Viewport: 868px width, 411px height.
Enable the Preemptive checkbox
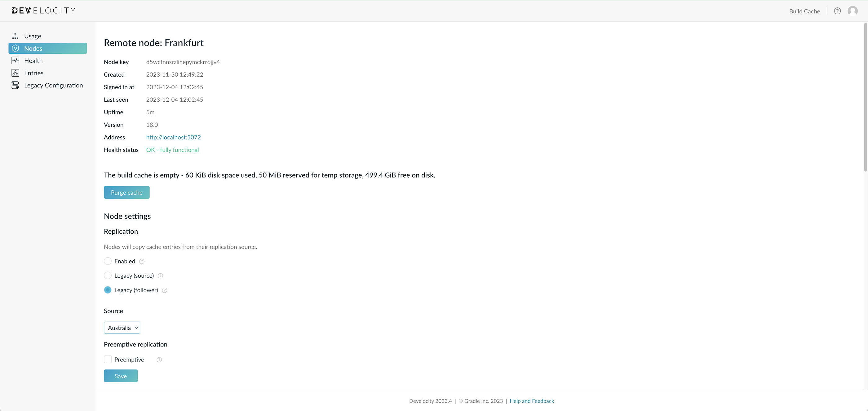tap(108, 360)
